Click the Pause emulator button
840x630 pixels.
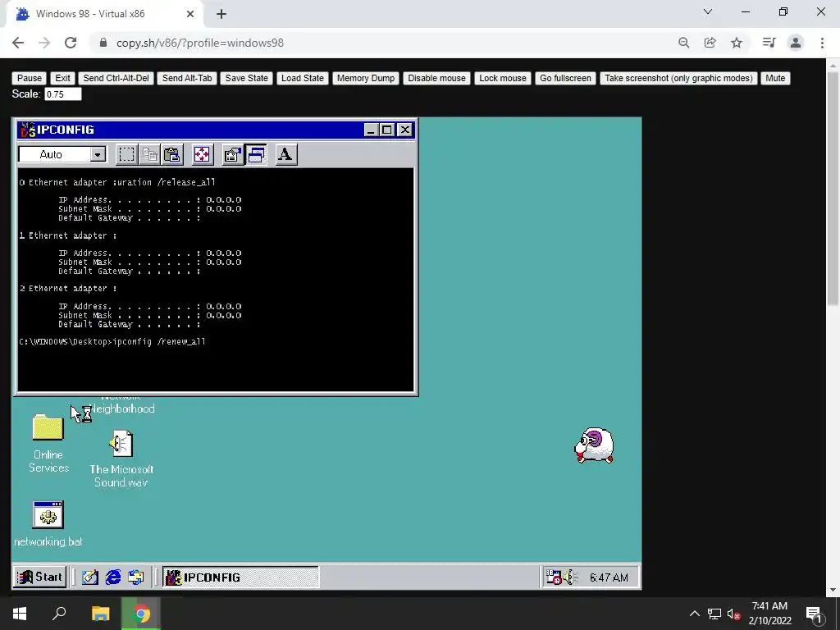coord(30,78)
